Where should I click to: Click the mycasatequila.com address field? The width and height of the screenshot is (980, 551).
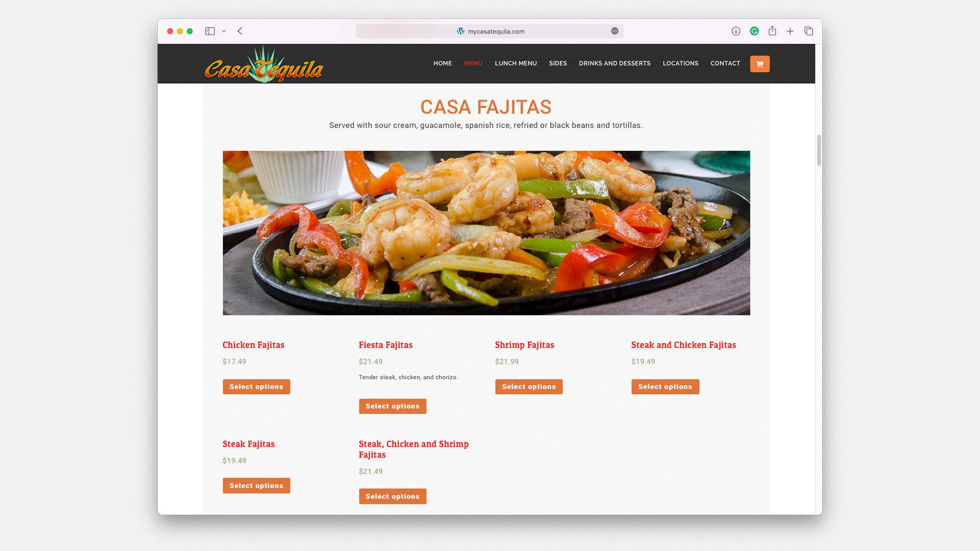click(489, 31)
